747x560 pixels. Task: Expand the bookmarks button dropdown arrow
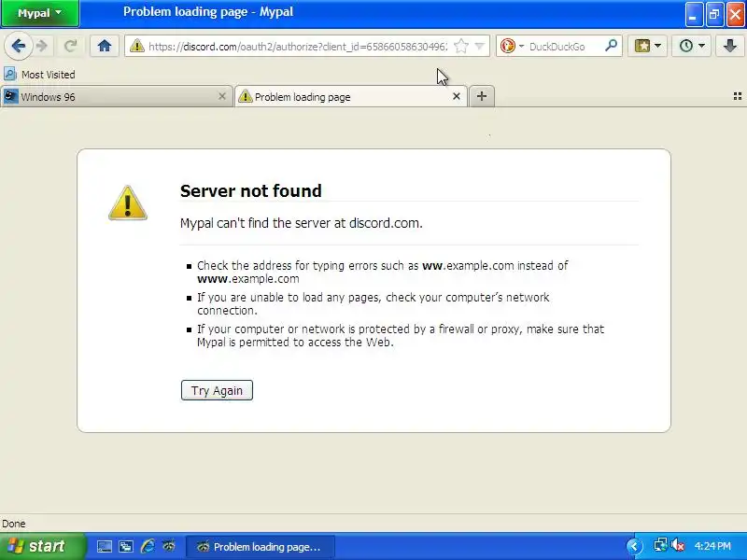658,46
